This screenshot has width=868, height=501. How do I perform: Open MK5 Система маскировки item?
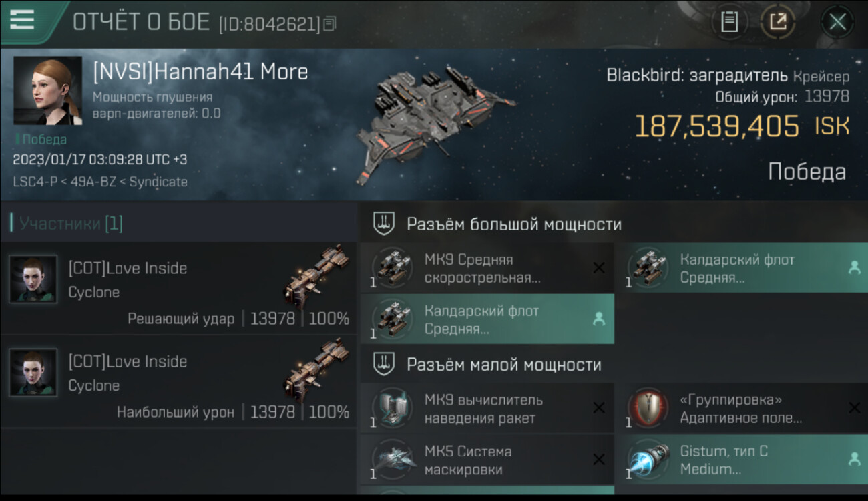[487, 460]
